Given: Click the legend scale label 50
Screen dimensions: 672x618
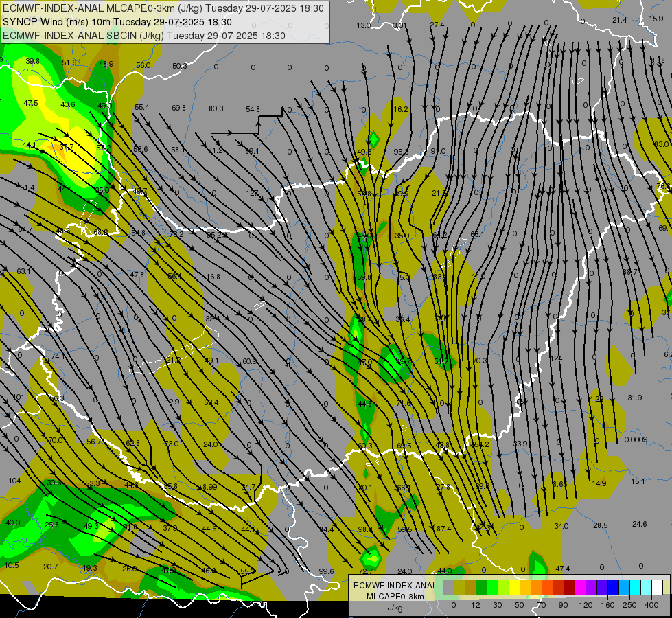Looking at the screenshot, I should click(x=520, y=605).
